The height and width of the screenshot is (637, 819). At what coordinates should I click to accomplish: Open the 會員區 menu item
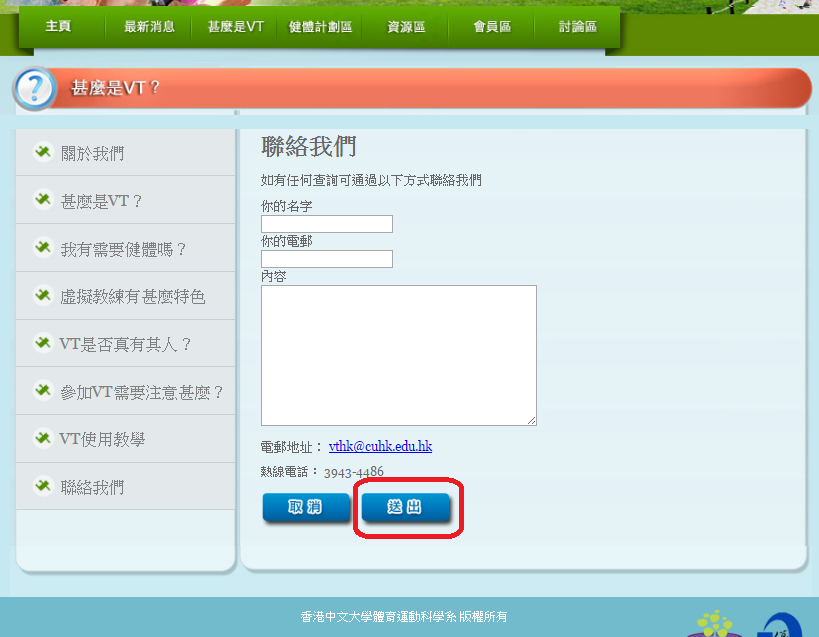pyautogui.click(x=492, y=27)
